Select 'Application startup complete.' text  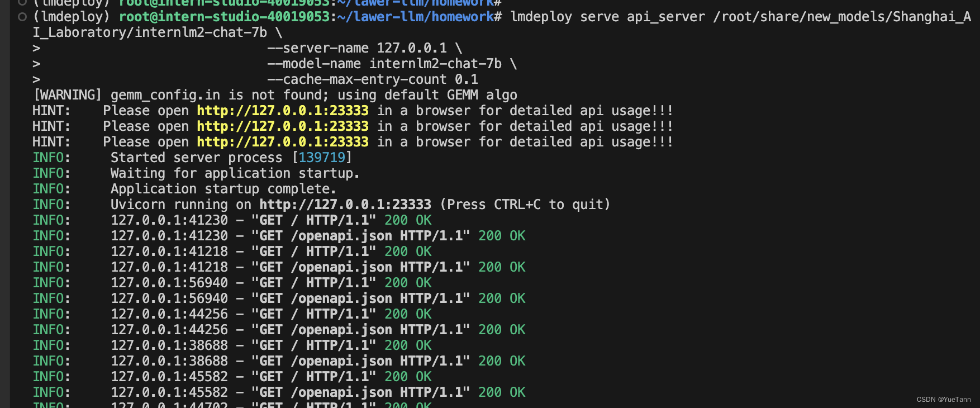point(223,189)
